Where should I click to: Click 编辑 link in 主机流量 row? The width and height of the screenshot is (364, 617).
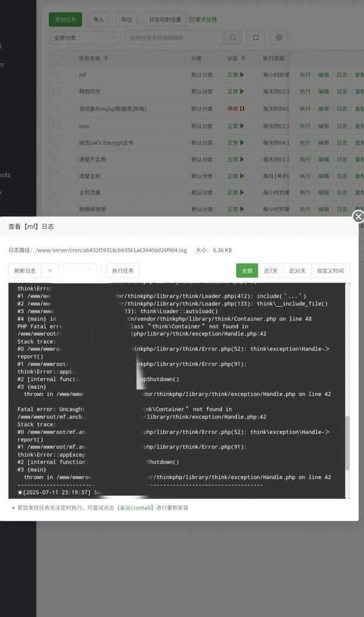[x=324, y=192]
